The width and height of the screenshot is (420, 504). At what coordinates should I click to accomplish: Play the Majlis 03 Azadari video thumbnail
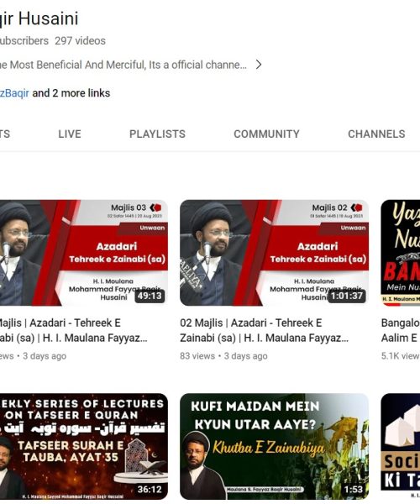(x=83, y=253)
